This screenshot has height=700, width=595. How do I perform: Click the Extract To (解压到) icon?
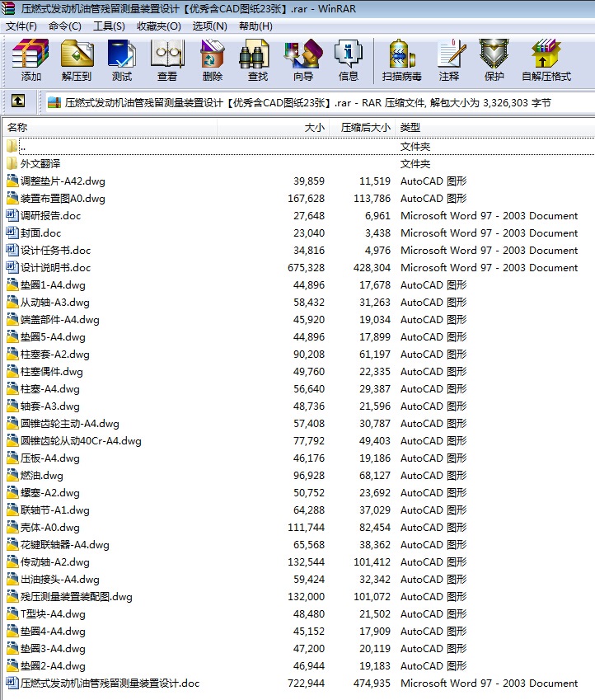coord(77,60)
